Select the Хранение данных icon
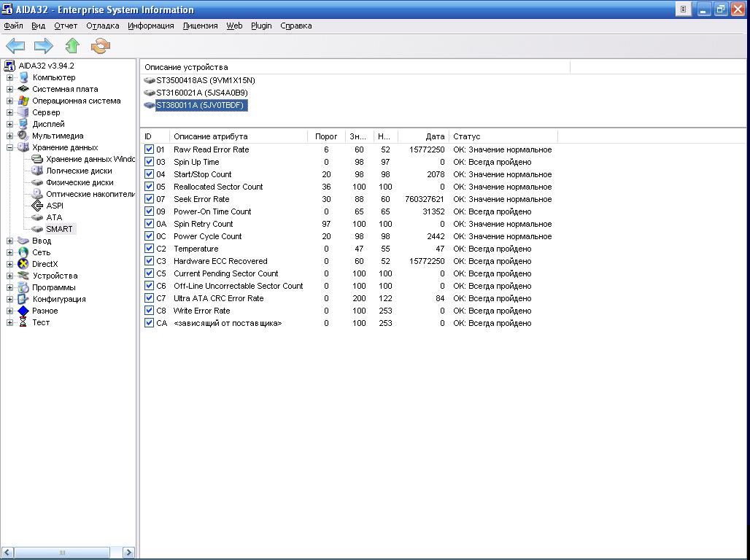 [23, 147]
